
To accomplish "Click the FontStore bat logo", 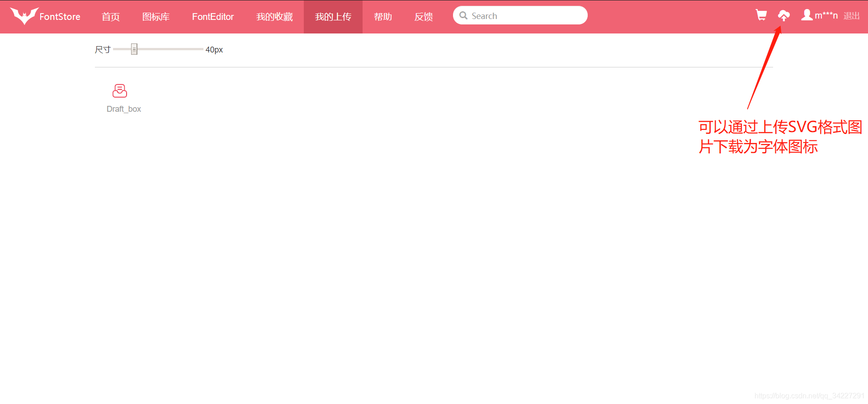I will (x=24, y=16).
